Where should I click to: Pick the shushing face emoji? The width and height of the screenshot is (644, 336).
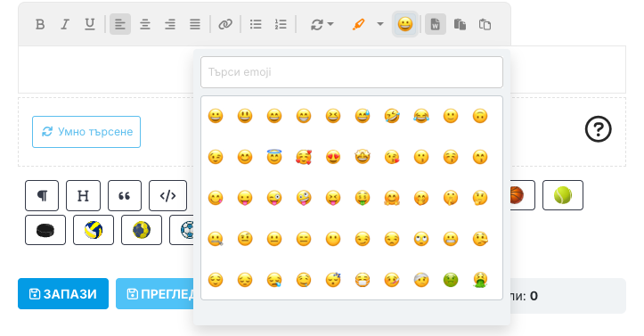pyautogui.click(x=451, y=198)
